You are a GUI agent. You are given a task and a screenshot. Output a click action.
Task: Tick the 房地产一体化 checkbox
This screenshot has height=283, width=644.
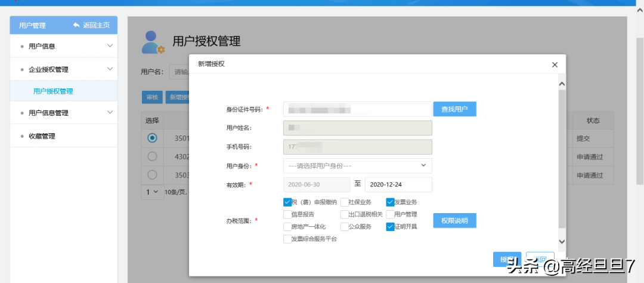287,227
